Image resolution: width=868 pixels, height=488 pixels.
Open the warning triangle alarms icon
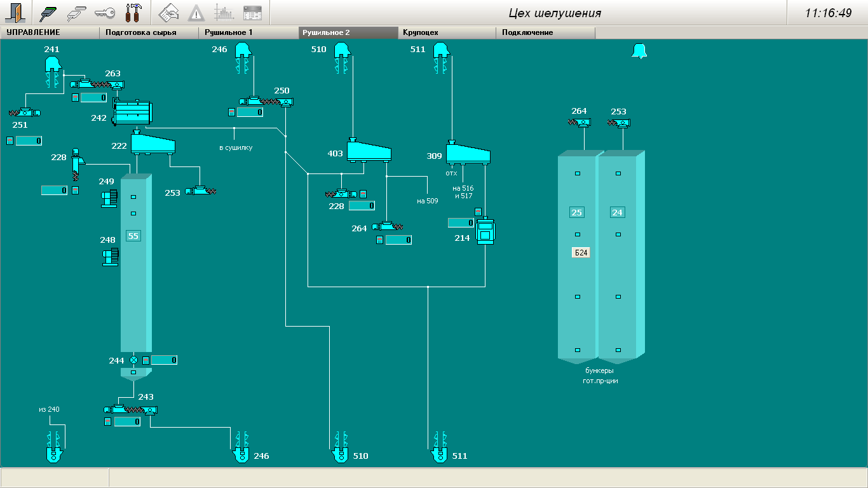[x=196, y=12]
